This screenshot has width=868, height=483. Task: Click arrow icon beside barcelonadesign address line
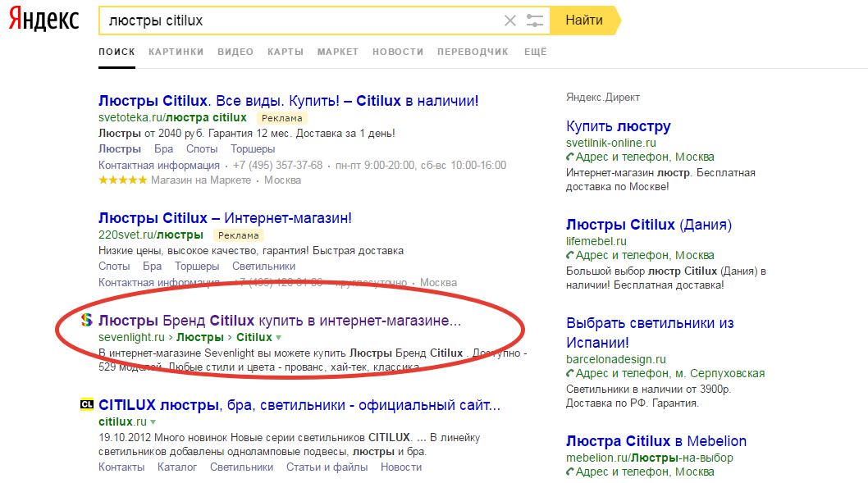coord(570,373)
